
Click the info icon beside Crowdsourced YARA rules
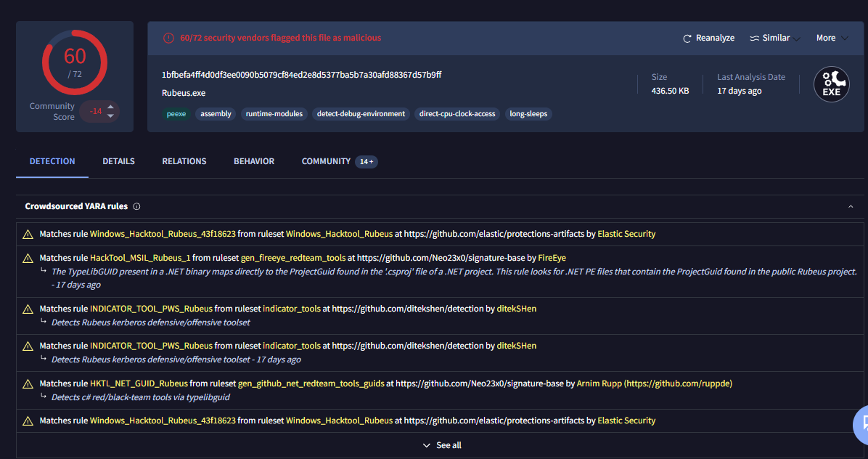[136, 206]
